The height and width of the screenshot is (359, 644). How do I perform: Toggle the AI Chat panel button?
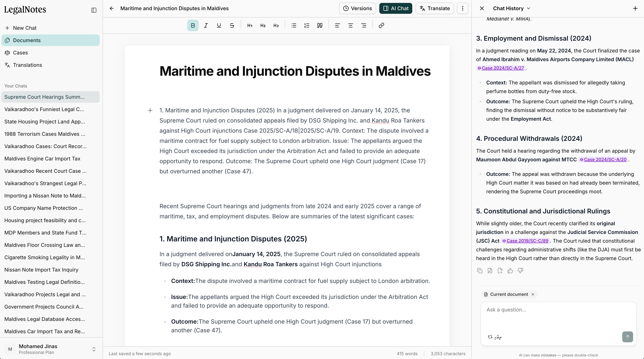coord(396,8)
